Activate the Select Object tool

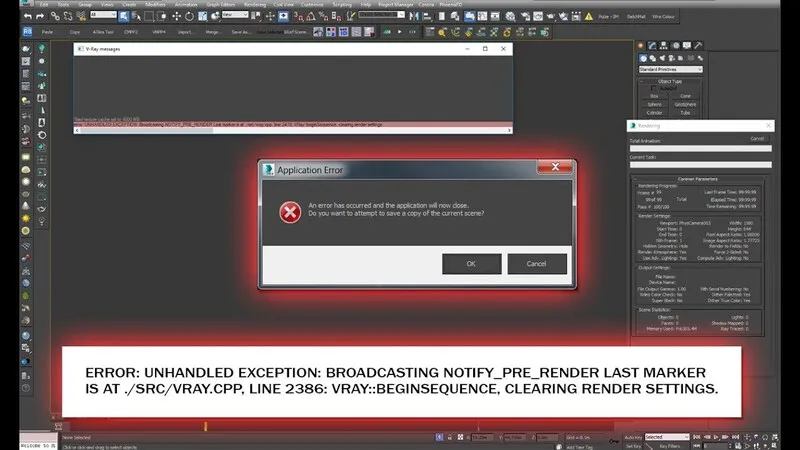tap(123, 16)
